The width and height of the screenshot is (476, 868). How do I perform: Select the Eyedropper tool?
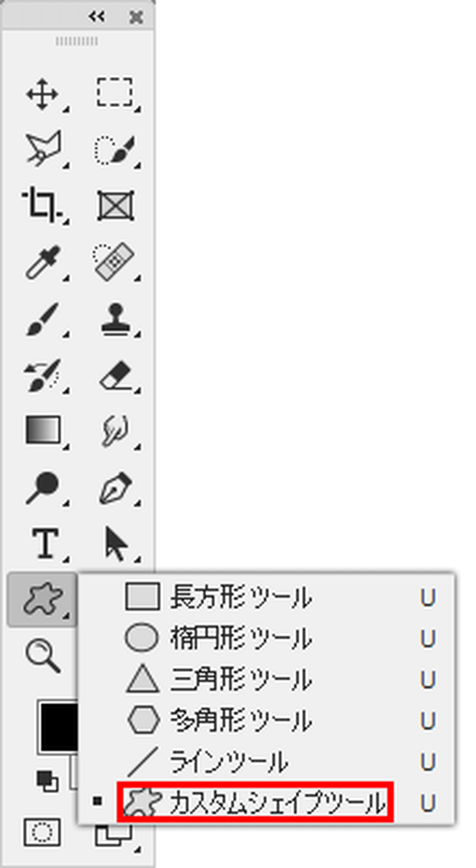tap(42, 263)
